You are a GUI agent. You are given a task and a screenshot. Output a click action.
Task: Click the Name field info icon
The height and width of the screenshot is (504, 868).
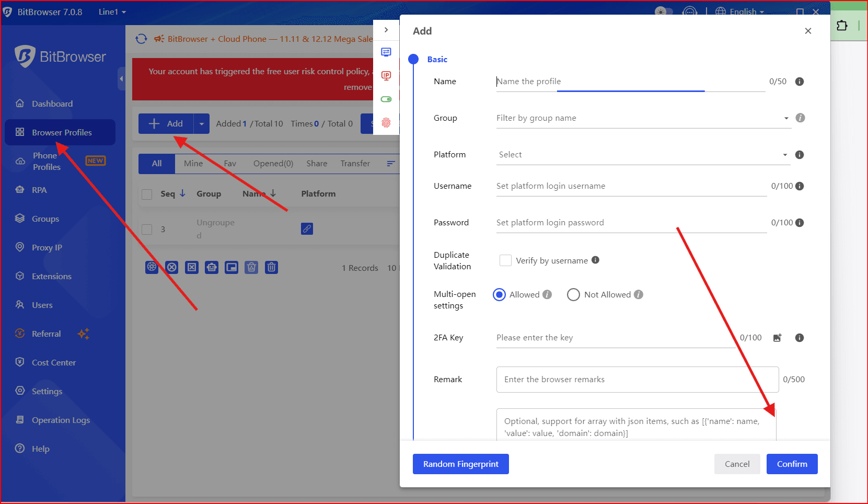[799, 82]
